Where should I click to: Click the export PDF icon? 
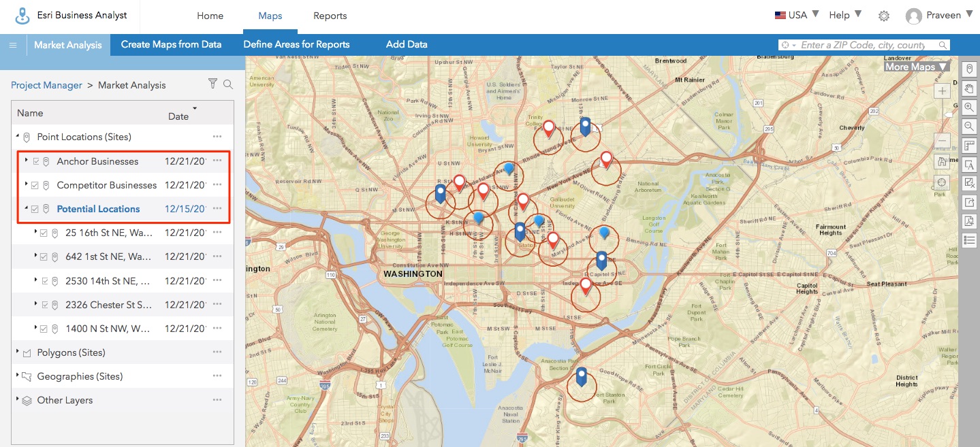coord(969,221)
